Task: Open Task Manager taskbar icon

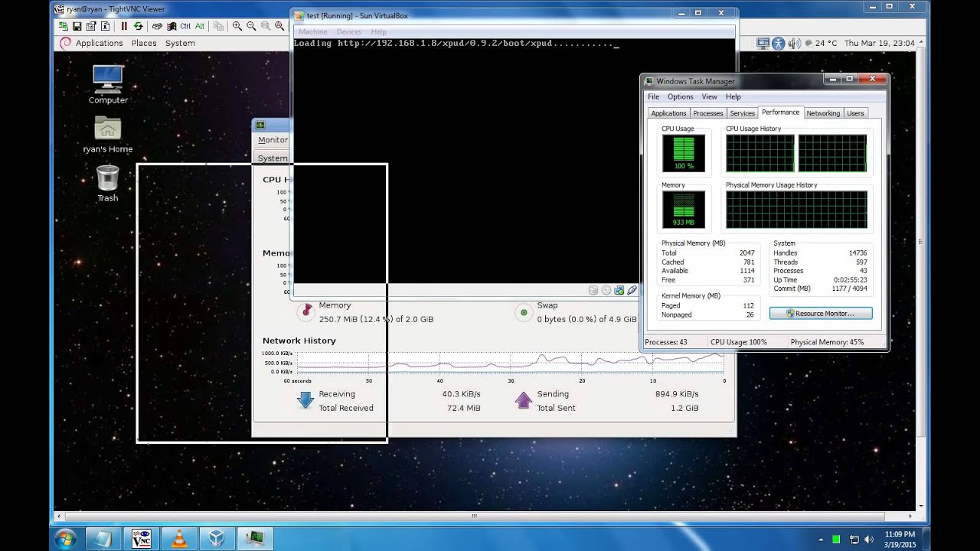Action: click(x=255, y=539)
